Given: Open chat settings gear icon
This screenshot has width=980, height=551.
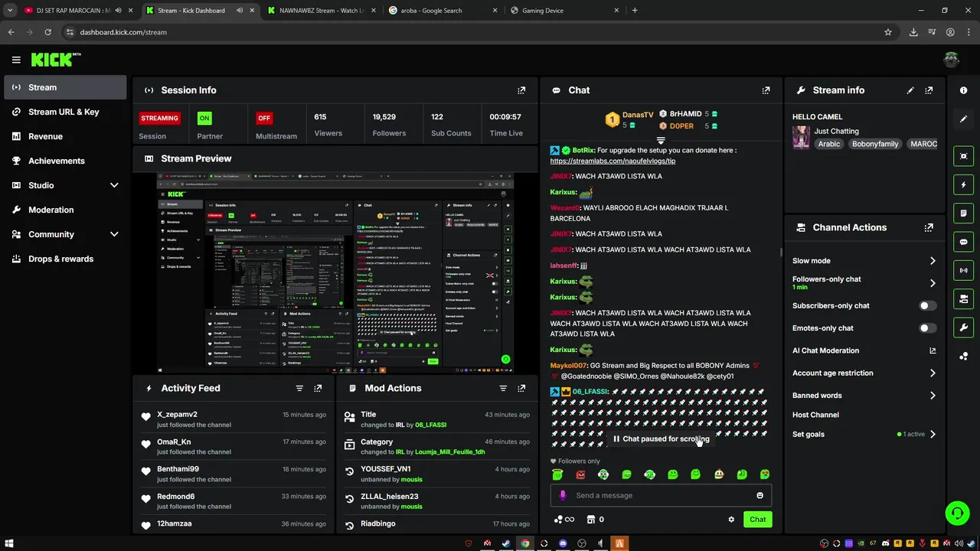Looking at the screenshot, I should click(x=731, y=520).
